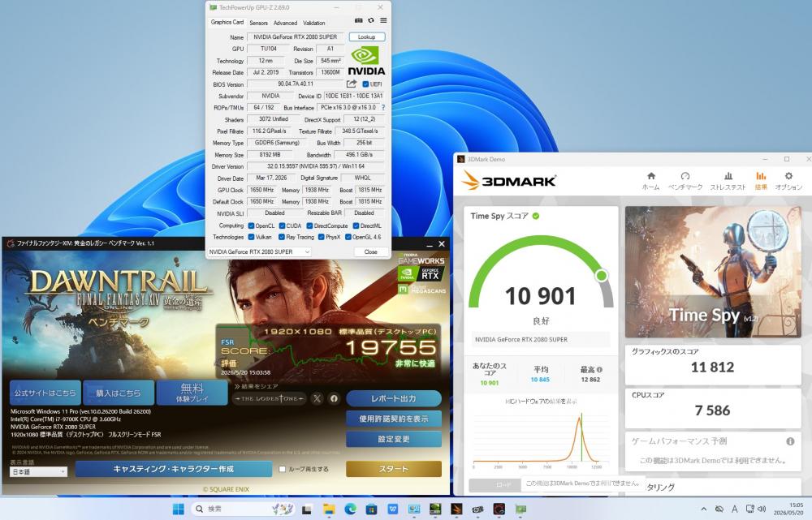Share result via X icon
Image resolution: width=812 pixels, height=520 pixels.
317,398
